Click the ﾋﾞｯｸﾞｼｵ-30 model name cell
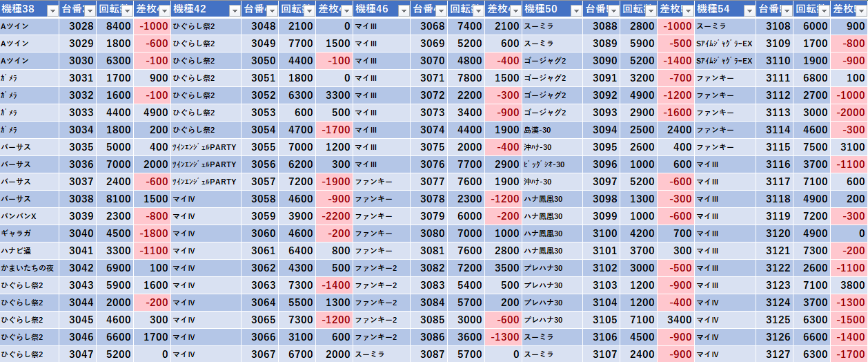 pyautogui.click(x=552, y=164)
